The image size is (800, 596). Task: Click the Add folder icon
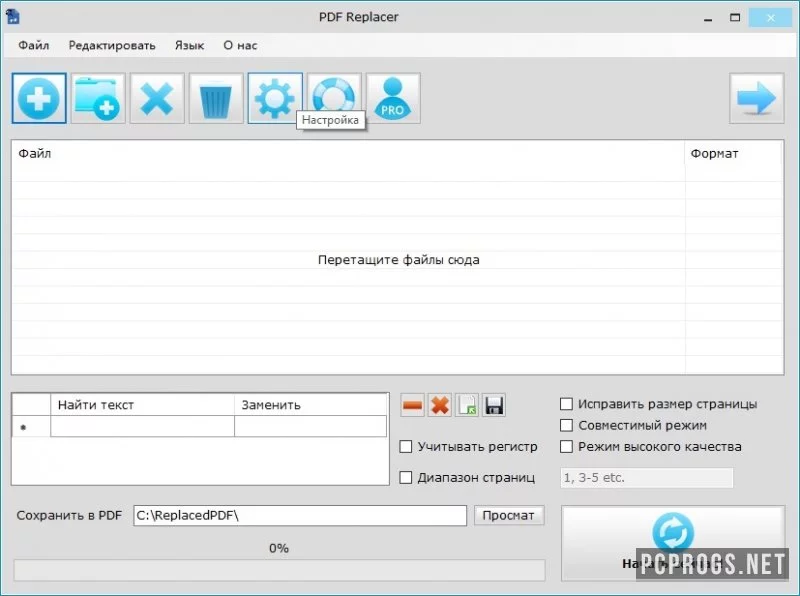click(x=98, y=98)
